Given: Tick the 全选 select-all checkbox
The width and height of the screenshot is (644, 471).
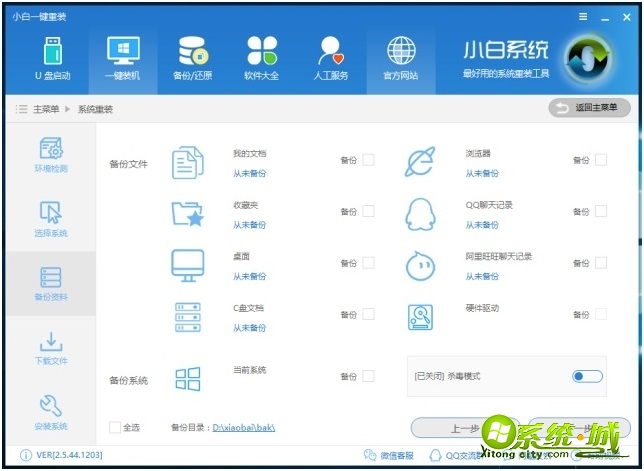Looking at the screenshot, I should pyautogui.click(x=115, y=427).
